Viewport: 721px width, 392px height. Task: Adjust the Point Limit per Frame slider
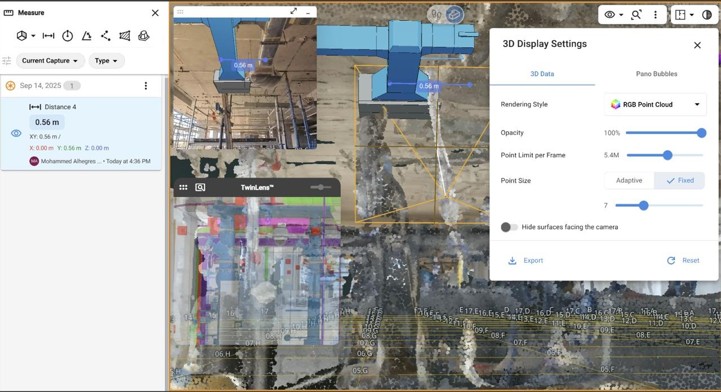(x=665, y=155)
